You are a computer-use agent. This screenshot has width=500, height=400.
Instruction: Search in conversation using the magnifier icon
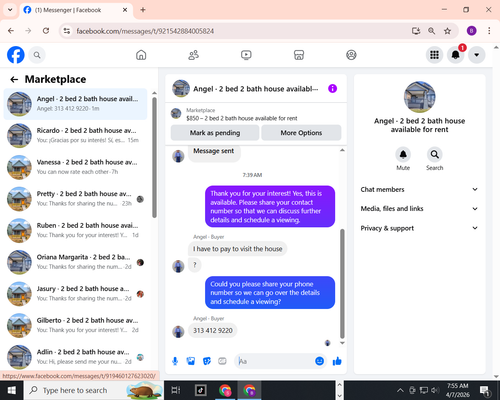click(434, 155)
